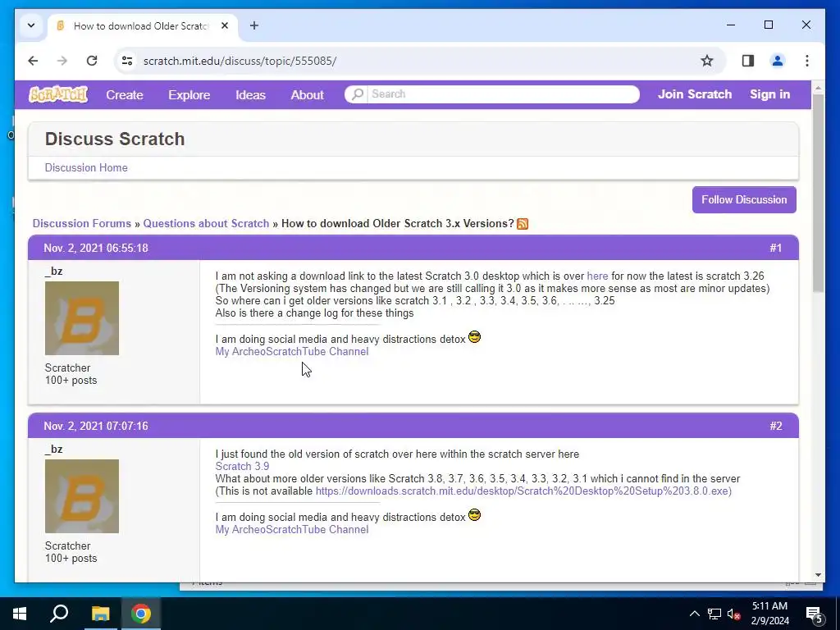Open My ArcheoScratchTube Channel link in post #1

point(292,351)
